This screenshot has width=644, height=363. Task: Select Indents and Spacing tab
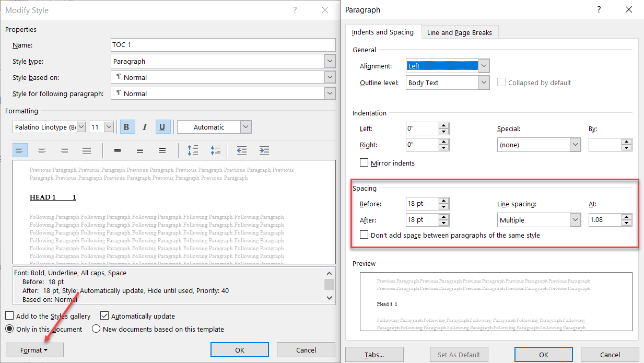click(x=383, y=32)
